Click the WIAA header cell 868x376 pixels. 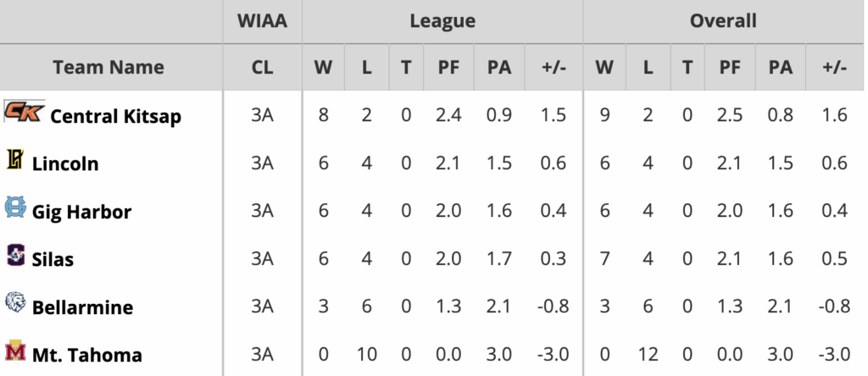pos(263,21)
